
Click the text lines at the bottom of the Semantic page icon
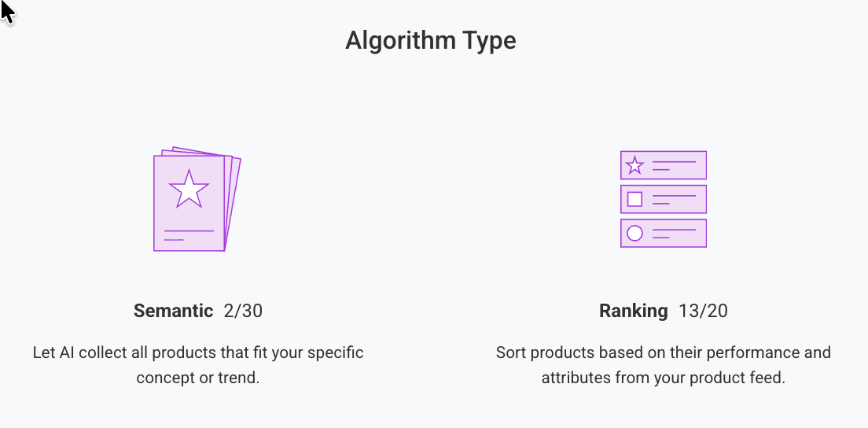coord(189,235)
